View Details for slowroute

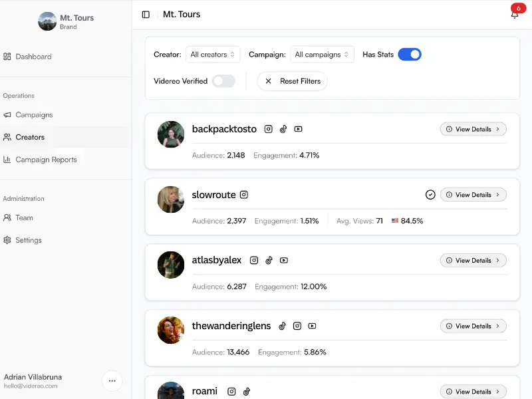473,194
